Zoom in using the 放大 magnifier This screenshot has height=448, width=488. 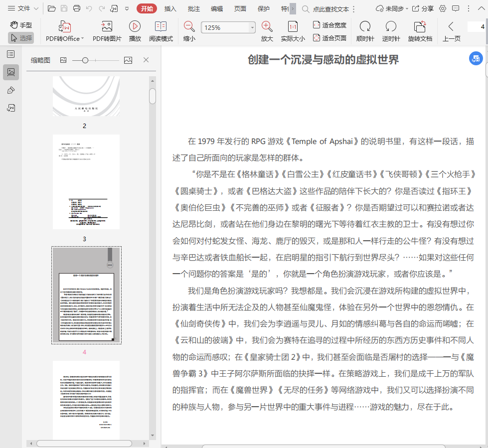coord(267,27)
